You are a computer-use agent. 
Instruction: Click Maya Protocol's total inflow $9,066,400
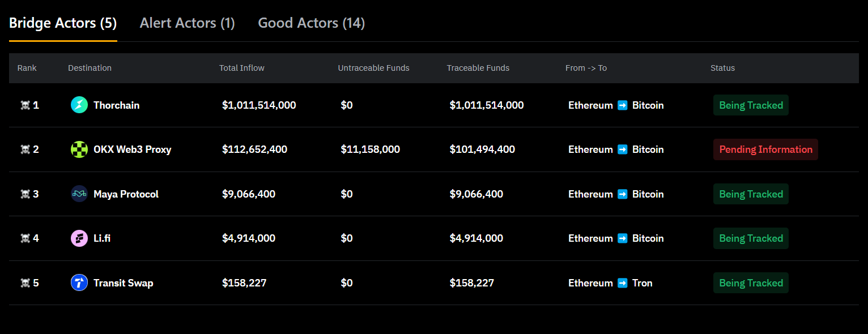click(x=249, y=194)
